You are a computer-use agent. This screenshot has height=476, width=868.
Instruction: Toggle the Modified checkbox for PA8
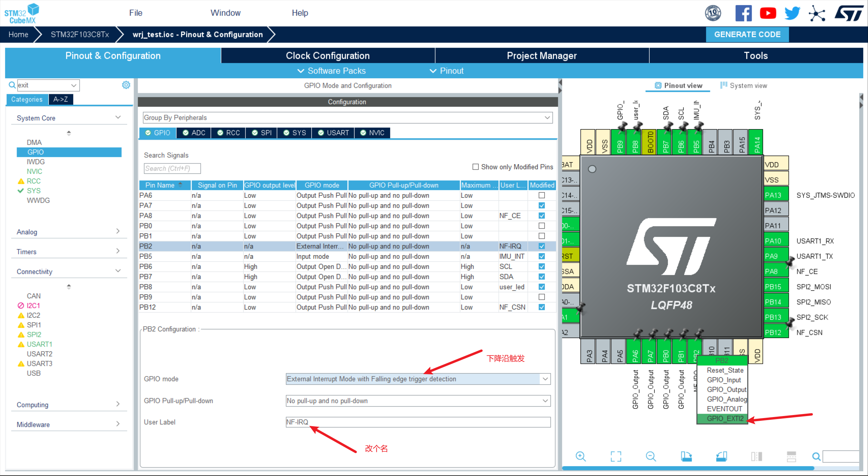pyautogui.click(x=542, y=215)
